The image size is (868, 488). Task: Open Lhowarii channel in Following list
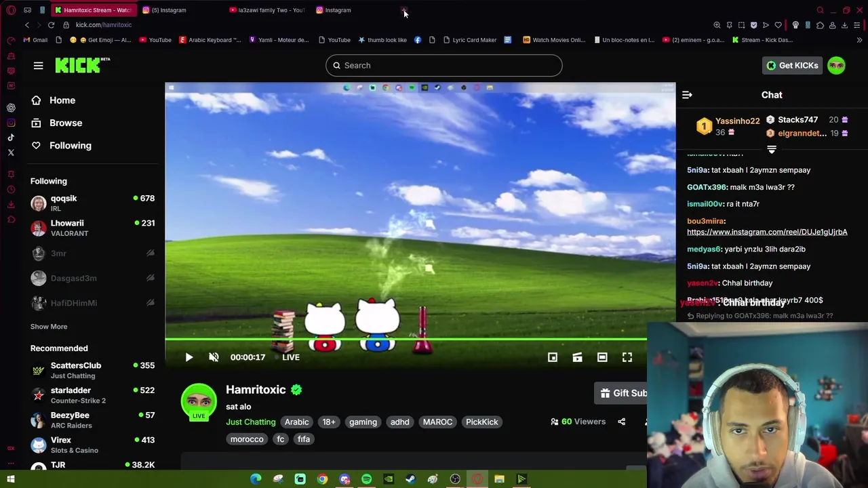93,228
